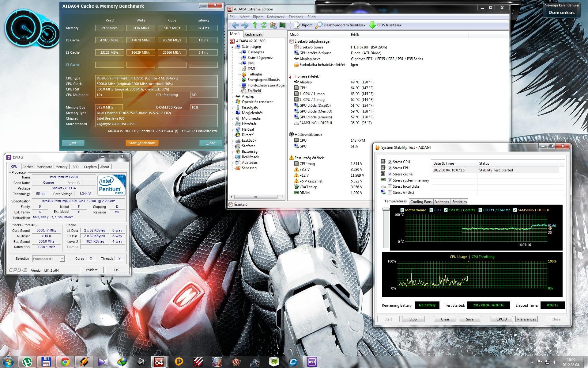The height and width of the screenshot is (368, 588).
Task: Toggle Stress cache checkbox
Action: 390,174
